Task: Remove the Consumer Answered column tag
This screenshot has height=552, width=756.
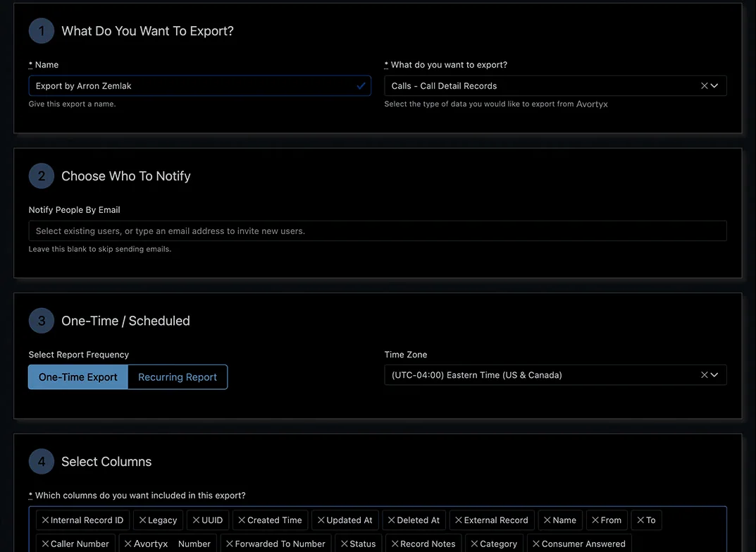Action: [x=536, y=544]
